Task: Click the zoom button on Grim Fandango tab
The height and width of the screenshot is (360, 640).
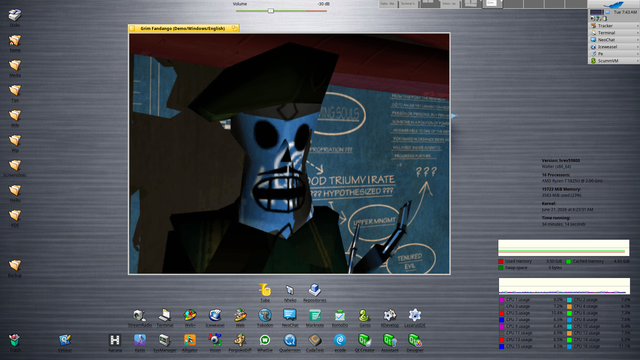Action: (x=235, y=28)
